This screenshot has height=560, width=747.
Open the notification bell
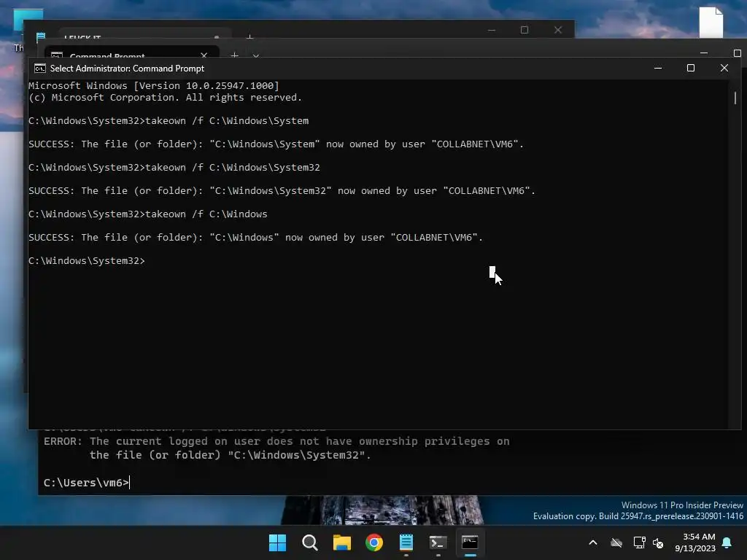tap(727, 542)
